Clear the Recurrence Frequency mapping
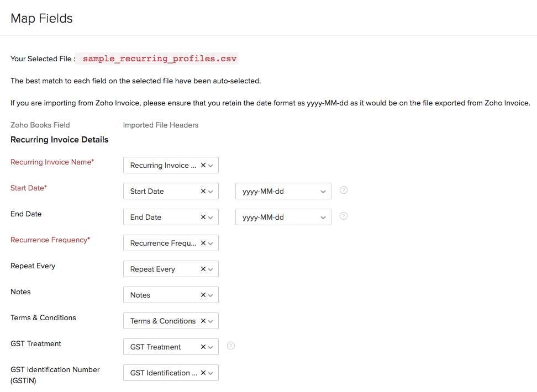The height and width of the screenshot is (392, 537). point(203,243)
